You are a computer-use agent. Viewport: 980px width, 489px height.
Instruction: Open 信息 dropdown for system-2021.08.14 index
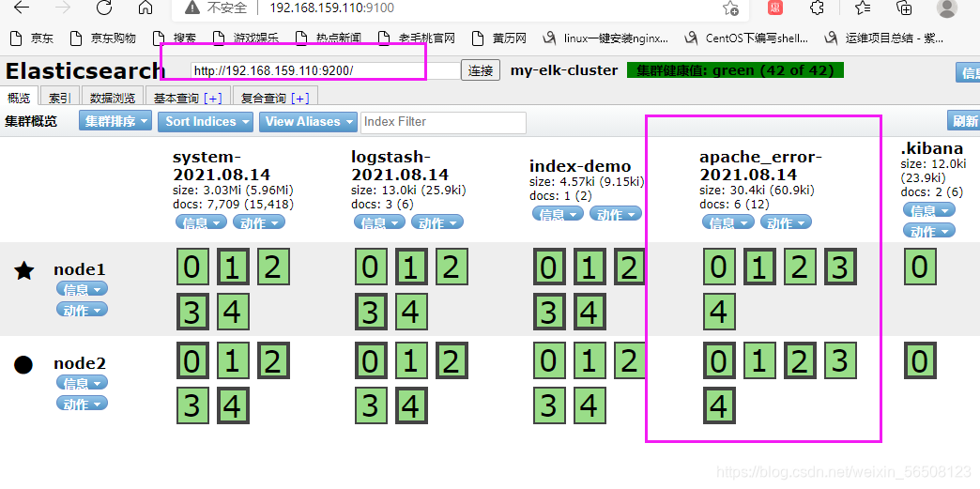[x=201, y=222]
